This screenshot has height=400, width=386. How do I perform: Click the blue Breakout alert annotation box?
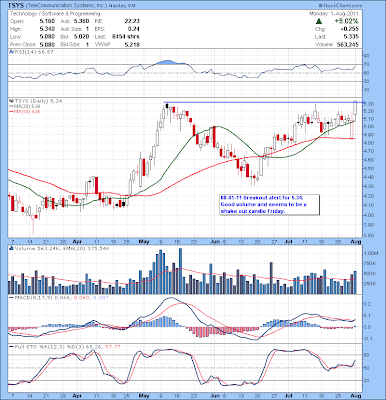(x=269, y=205)
